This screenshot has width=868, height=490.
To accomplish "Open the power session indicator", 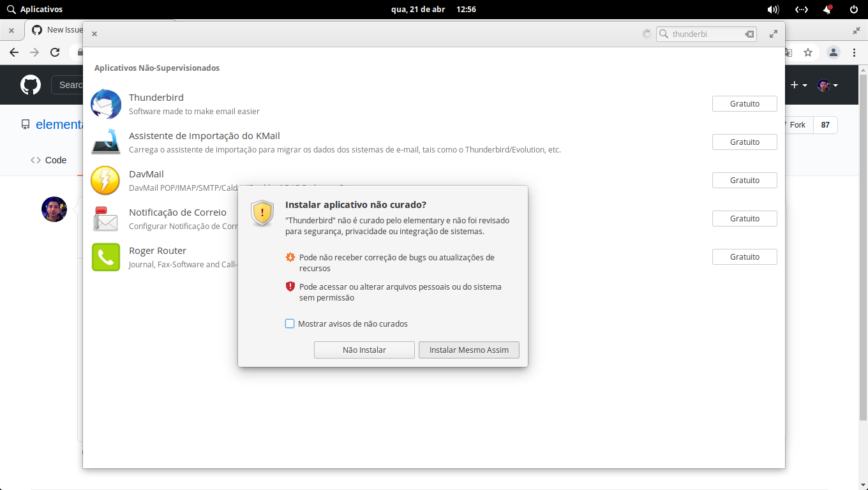I will pos(854,10).
